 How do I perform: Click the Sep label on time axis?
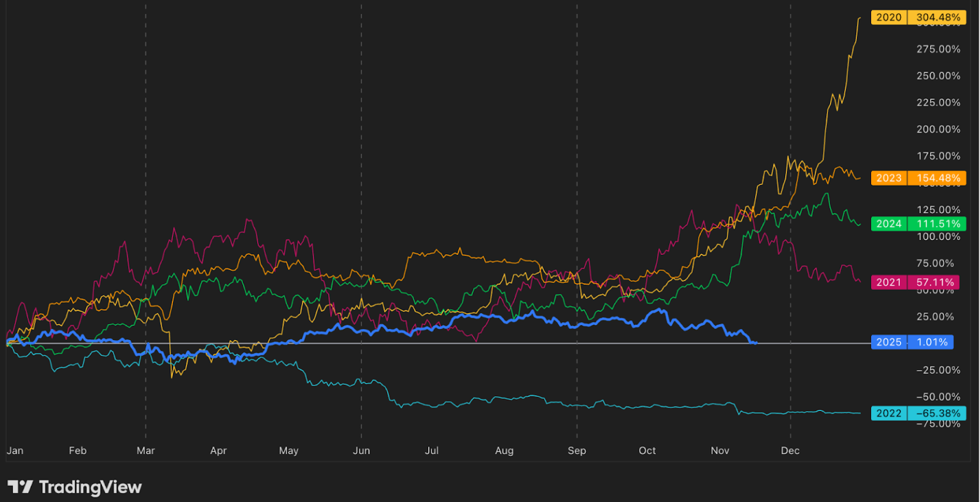tap(577, 451)
